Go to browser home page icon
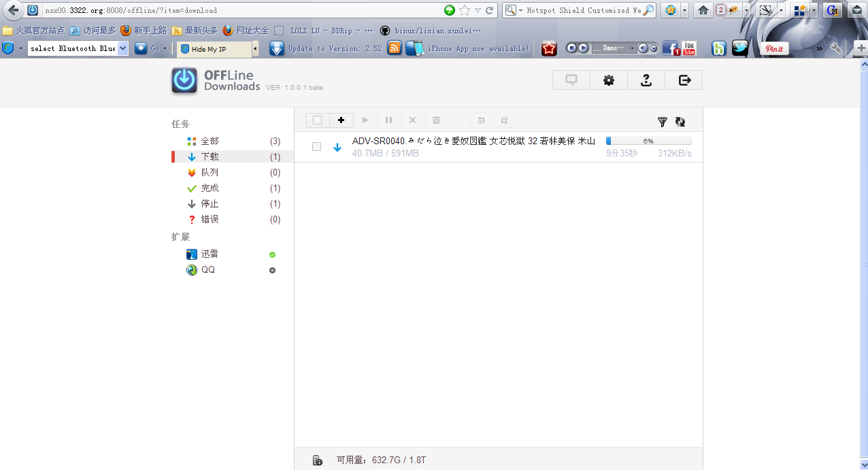 [x=703, y=10]
